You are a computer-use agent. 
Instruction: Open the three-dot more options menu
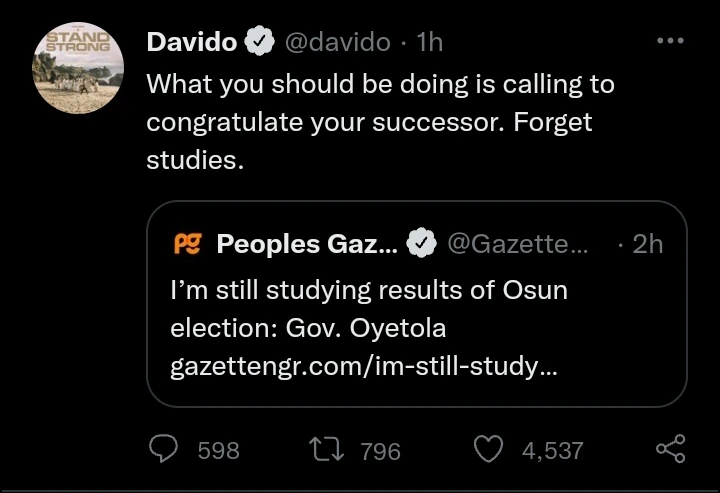point(670,42)
